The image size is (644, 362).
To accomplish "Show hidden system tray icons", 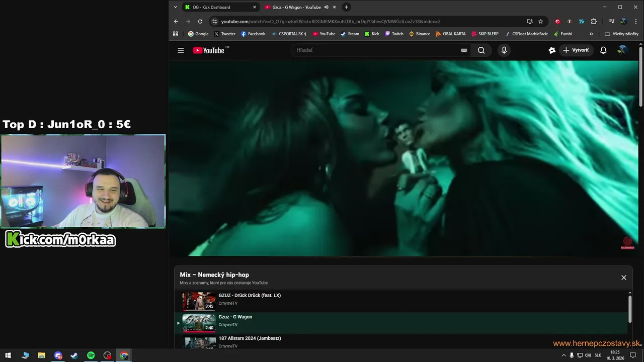I will click(x=563, y=355).
